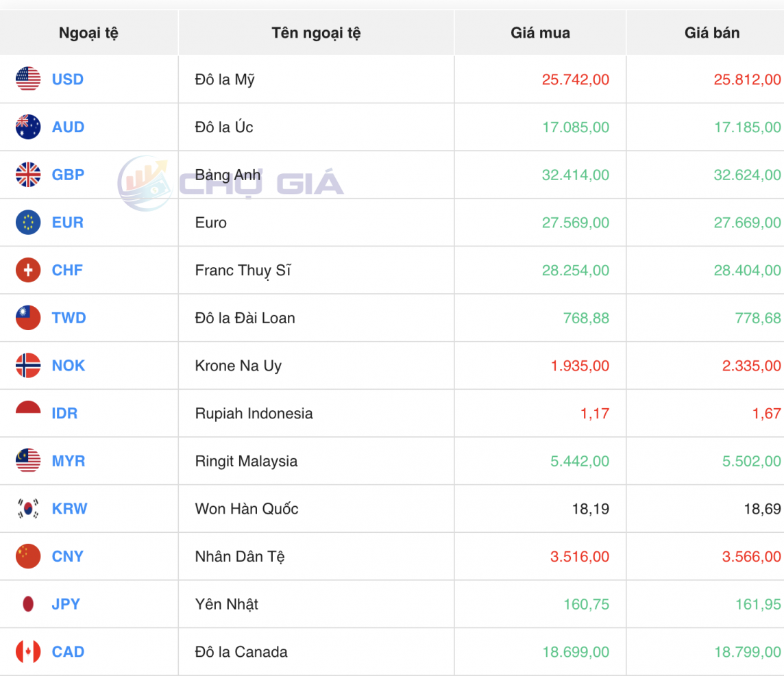This screenshot has height=676, width=784.
Task: Click the EU flag icon
Action: 27,222
